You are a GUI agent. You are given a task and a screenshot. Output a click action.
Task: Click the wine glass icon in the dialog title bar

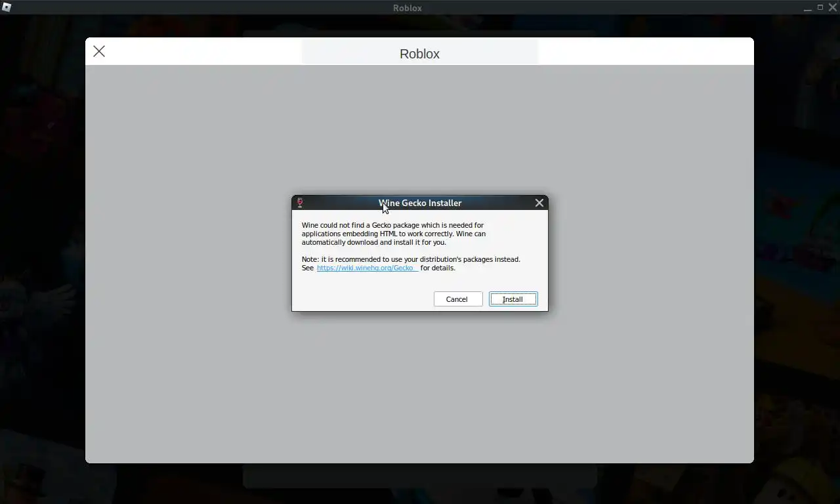pyautogui.click(x=300, y=203)
